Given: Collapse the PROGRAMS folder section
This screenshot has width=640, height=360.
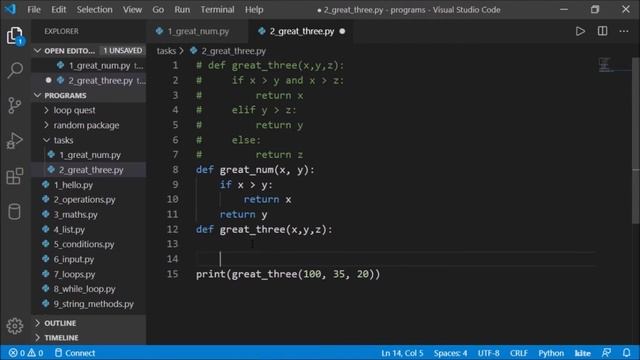Looking at the screenshot, I should 38,95.
